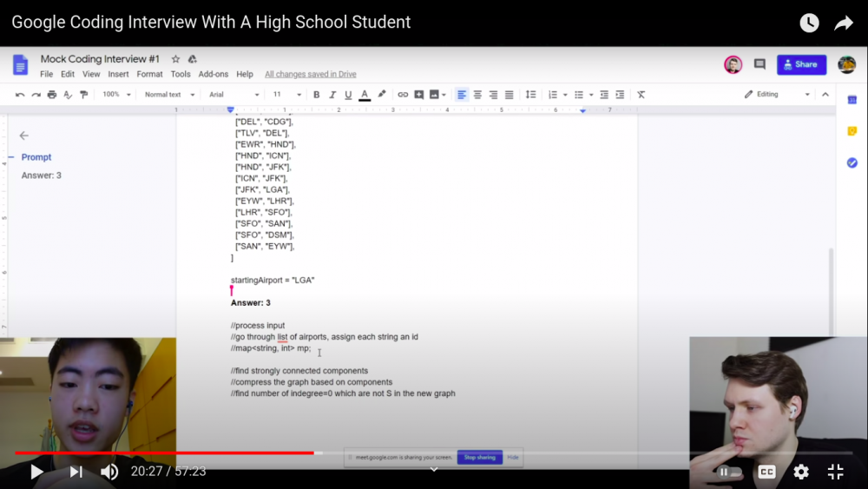This screenshot has height=489, width=868.
Task: Open the File menu
Action: [47, 74]
